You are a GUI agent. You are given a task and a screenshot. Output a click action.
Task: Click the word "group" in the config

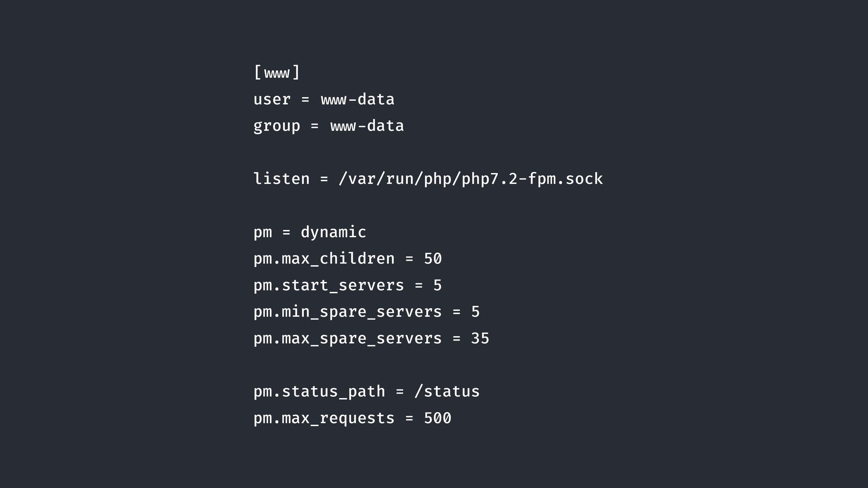coord(277,126)
